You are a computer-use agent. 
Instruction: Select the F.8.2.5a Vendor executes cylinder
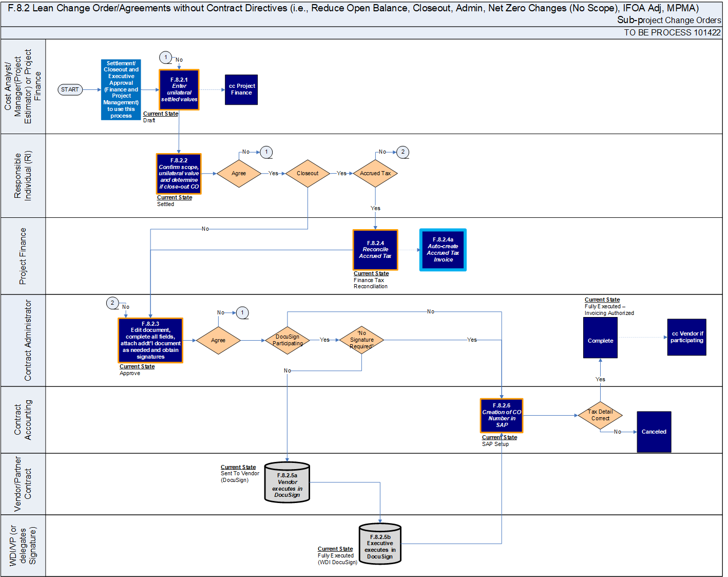coord(287,483)
